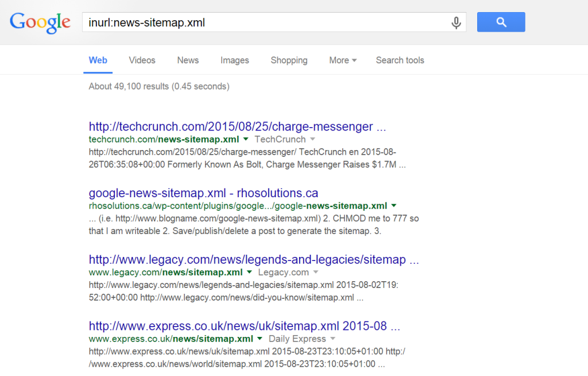Click the Legacy.com publisher label
Viewport: 588px width, 376px height.
pyautogui.click(x=284, y=273)
